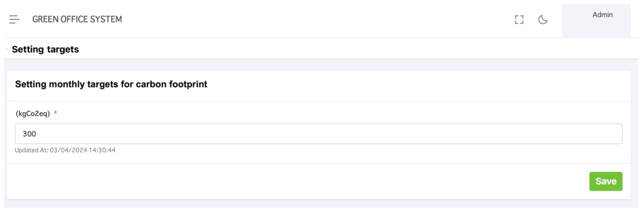
Task: Click the word SYSTEM in the app title
Action: pyautogui.click(x=106, y=19)
